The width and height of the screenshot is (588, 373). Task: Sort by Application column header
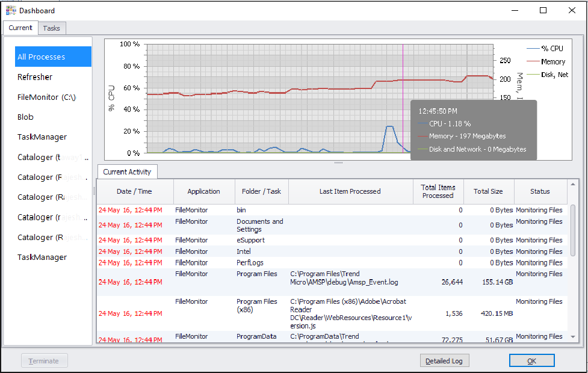[204, 191]
